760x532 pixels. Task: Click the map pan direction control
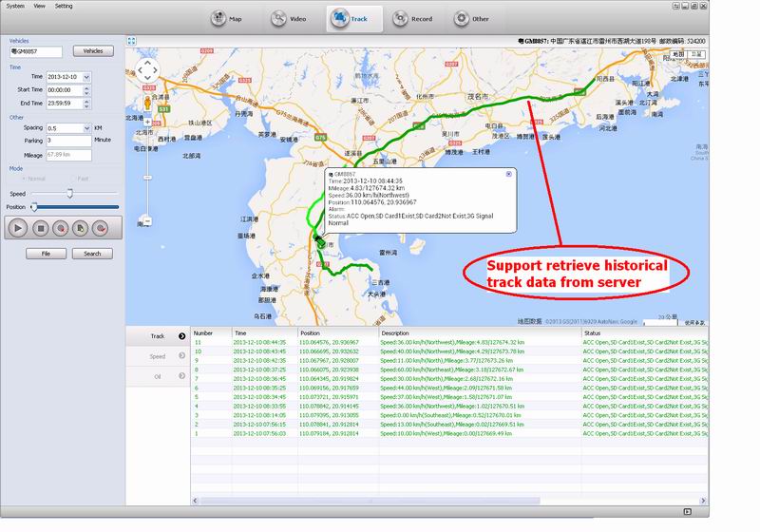145,69
